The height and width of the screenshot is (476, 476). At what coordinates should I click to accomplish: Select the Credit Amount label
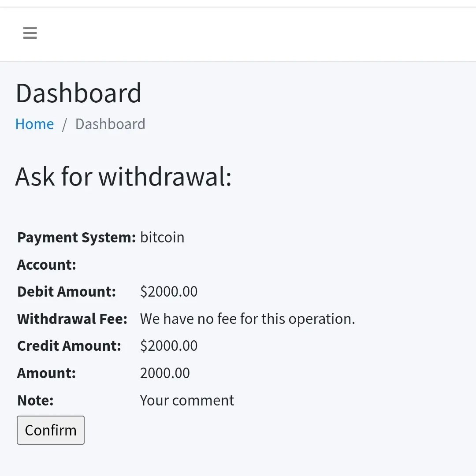pyautogui.click(x=69, y=346)
